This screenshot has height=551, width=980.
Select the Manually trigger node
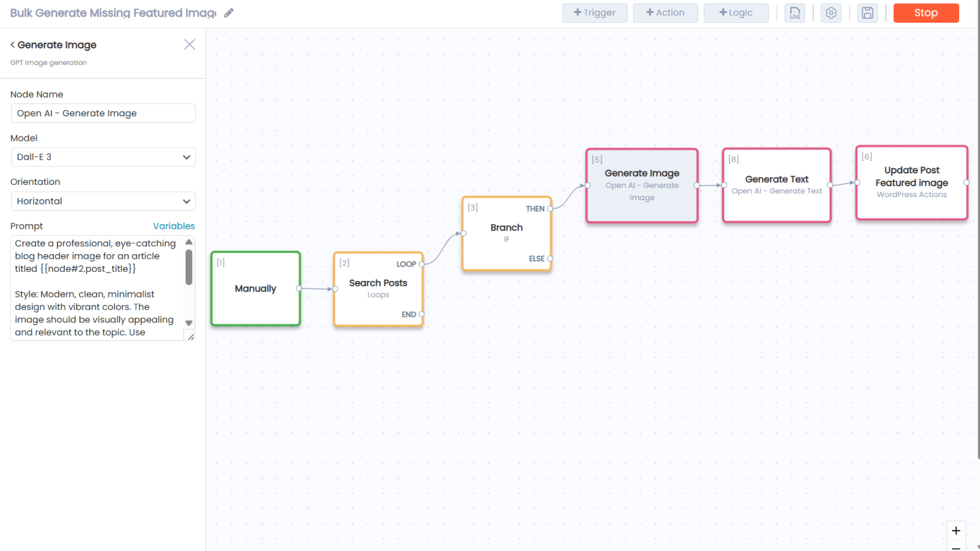pyautogui.click(x=255, y=288)
